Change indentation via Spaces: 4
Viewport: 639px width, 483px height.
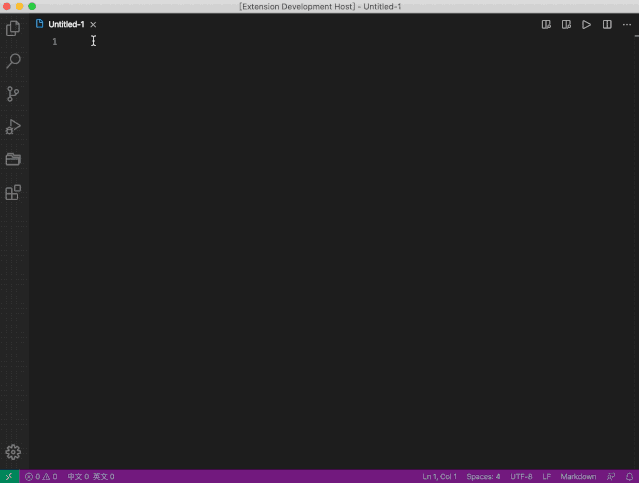pos(483,476)
